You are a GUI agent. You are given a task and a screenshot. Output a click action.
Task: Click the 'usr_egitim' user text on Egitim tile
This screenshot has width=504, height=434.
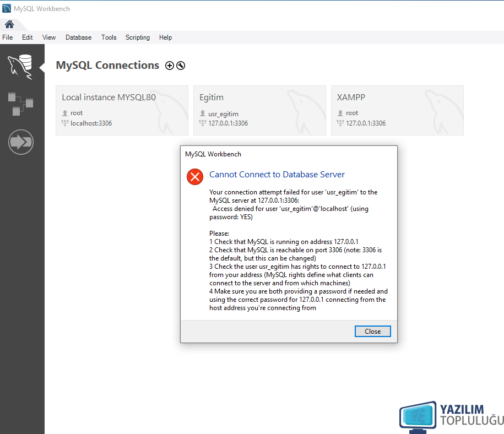click(x=224, y=114)
